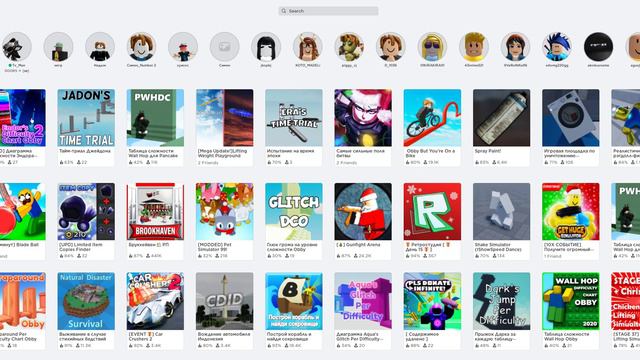Open friend avatar with spiky blue hair

click(557, 47)
